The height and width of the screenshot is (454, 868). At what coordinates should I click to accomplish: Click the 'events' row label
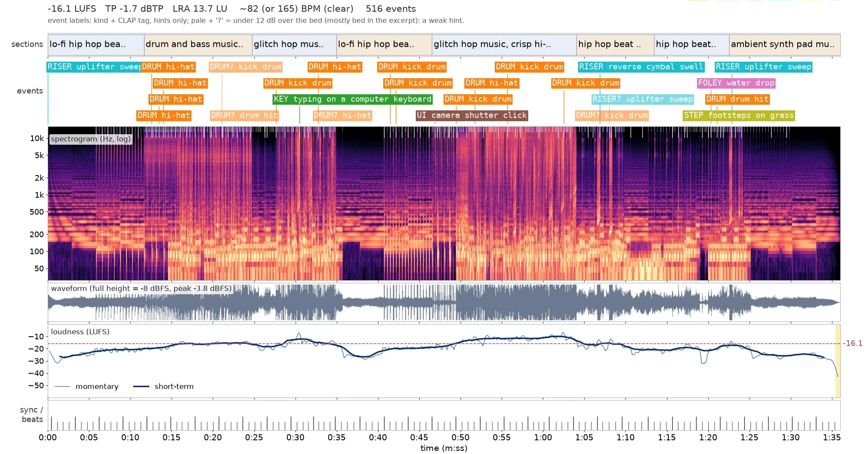[30, 91]
